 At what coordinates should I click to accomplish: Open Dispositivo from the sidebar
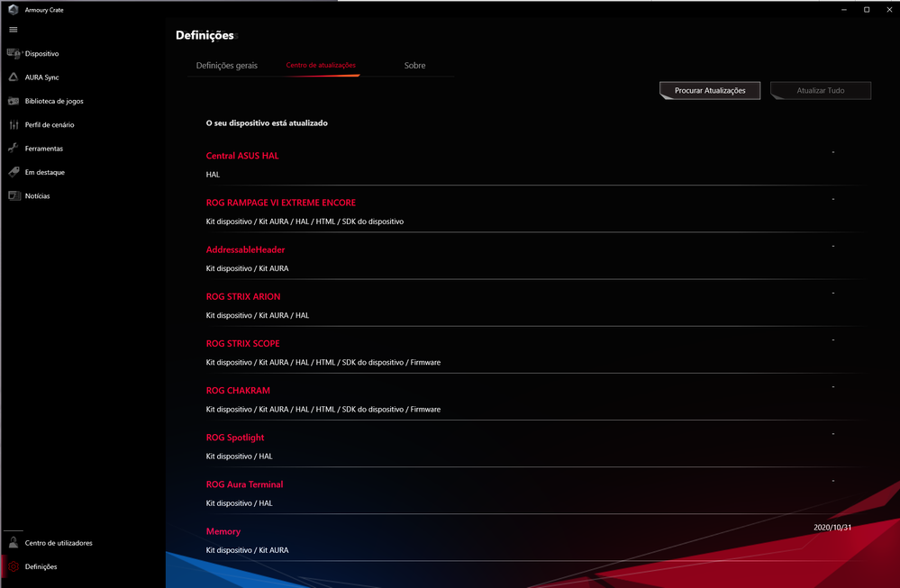42,53
